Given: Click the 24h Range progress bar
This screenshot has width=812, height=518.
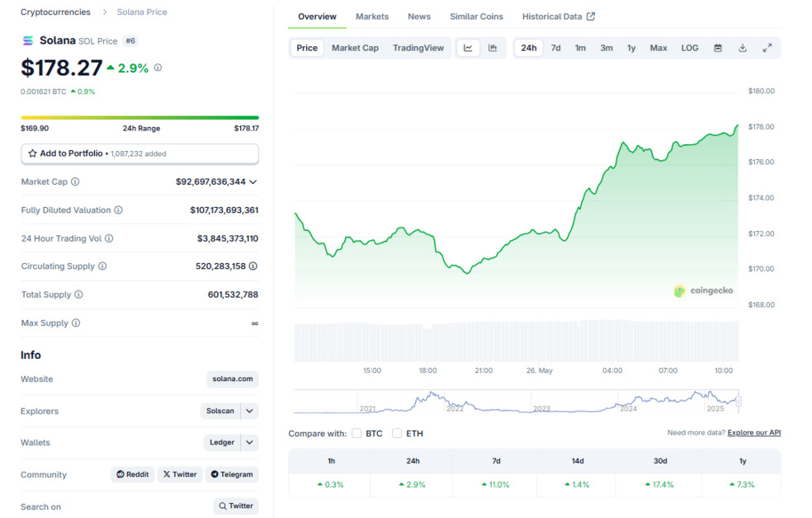Looking at the screenshot, I should point(139,118).
